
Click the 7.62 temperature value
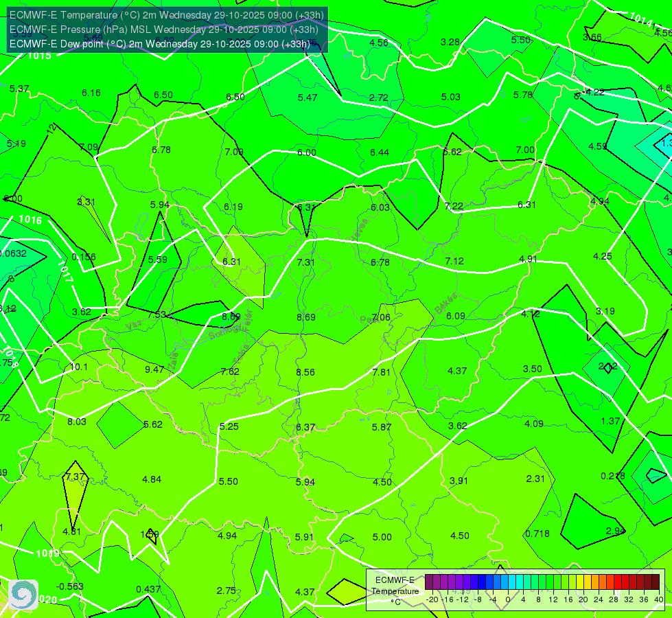[230, 371]
